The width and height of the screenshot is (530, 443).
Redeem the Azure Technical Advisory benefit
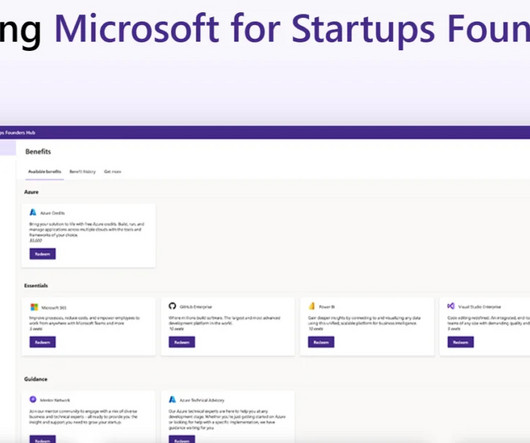(x=182, y=439)
